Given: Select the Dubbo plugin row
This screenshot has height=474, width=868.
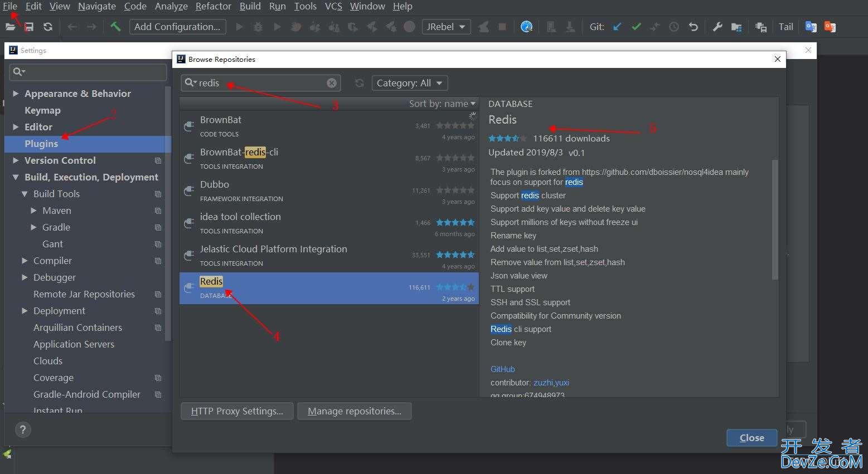Looking at the screenshot, I should (x=329, y=191).
